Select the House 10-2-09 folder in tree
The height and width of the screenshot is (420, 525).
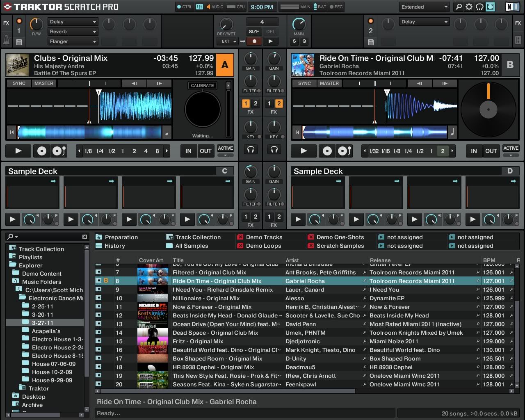click(52, 372)
